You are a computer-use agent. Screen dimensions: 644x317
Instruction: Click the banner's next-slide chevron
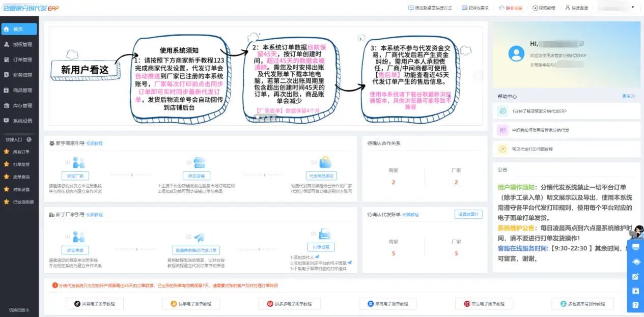[478, 75]
